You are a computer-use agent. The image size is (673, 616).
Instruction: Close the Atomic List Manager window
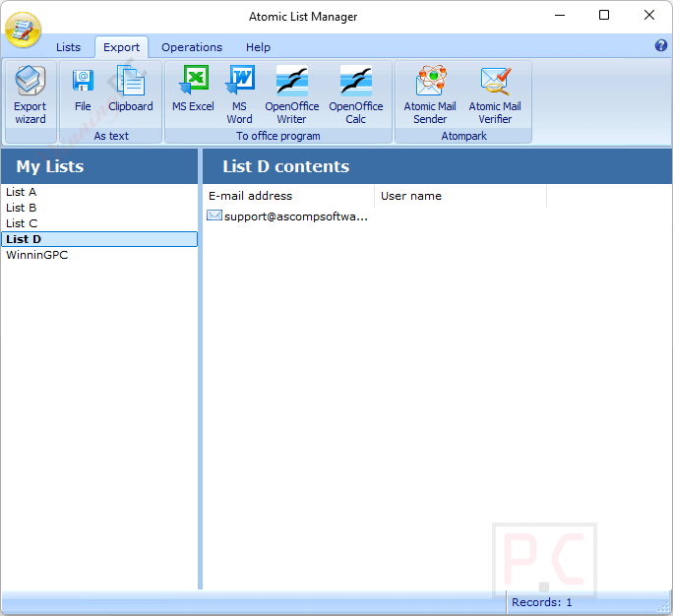(649, 16)
